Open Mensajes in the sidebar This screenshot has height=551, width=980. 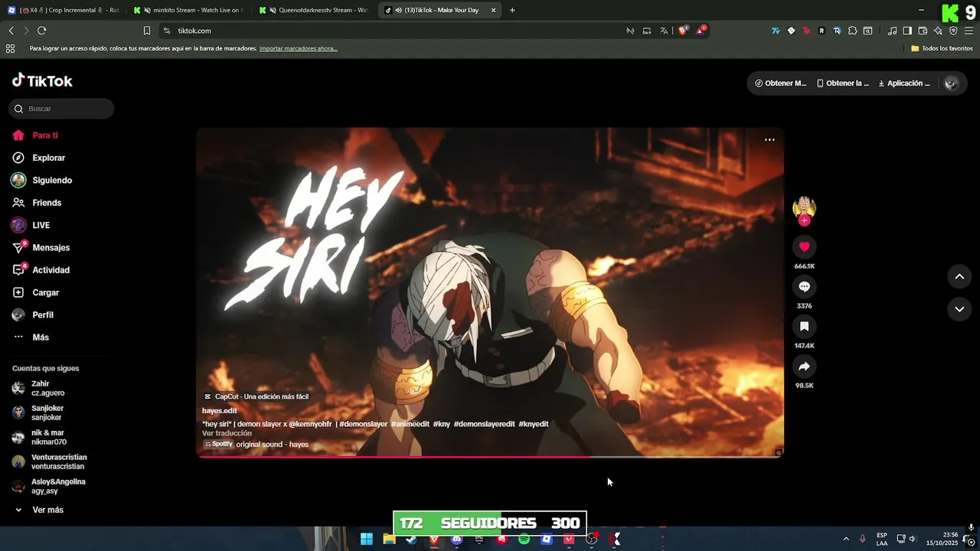tap(41, 248)
